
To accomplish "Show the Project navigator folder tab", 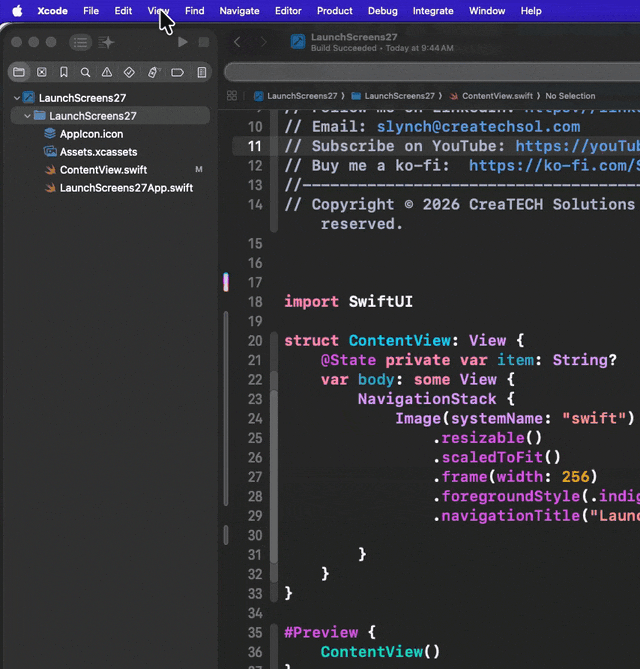I will coord(19,72).
